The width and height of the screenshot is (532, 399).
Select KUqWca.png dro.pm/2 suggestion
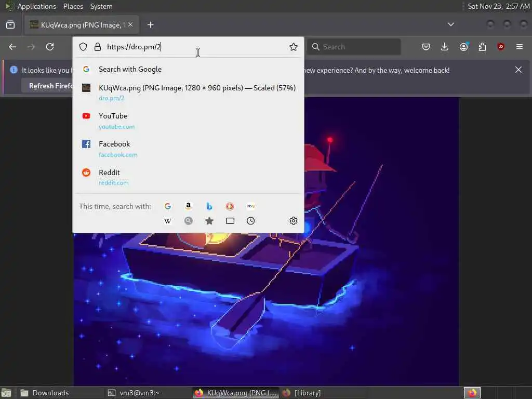click(x=188, y=92)
